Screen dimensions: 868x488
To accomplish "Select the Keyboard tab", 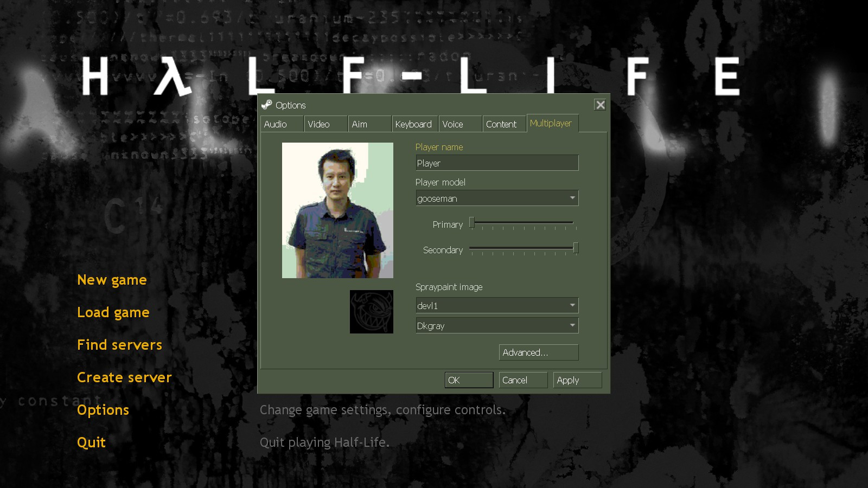I will click(x=413, y=124).
